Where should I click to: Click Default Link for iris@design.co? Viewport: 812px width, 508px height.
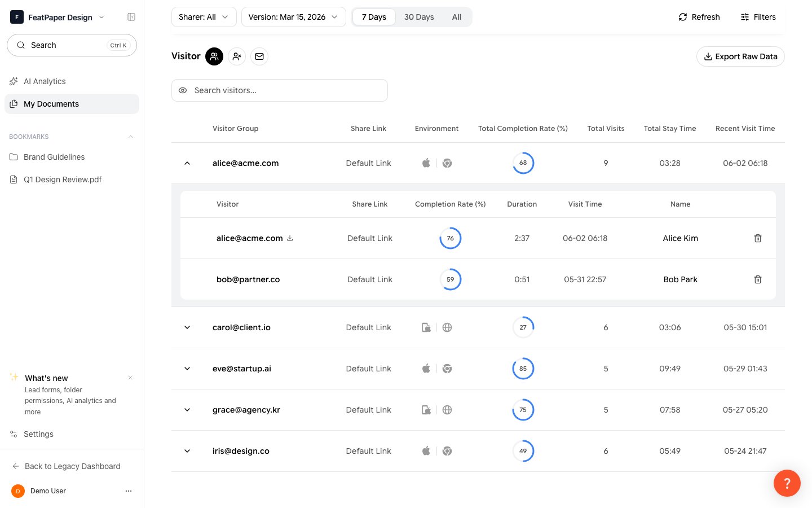point(368,451)
